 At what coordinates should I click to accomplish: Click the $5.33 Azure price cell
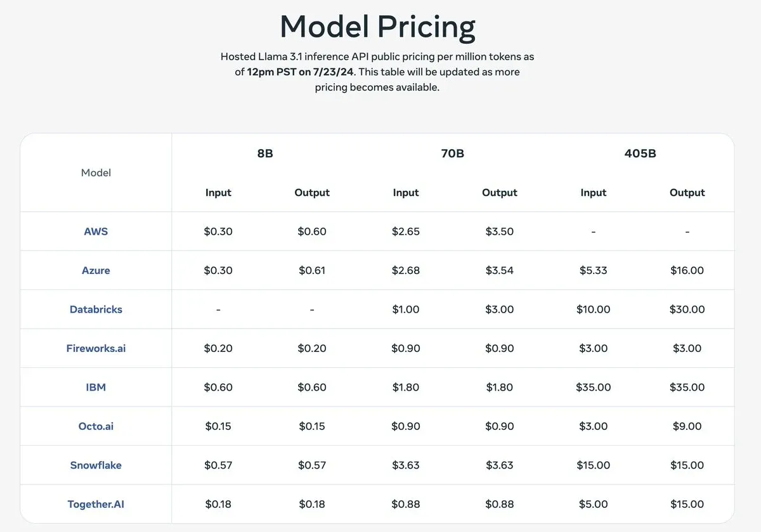593,270
